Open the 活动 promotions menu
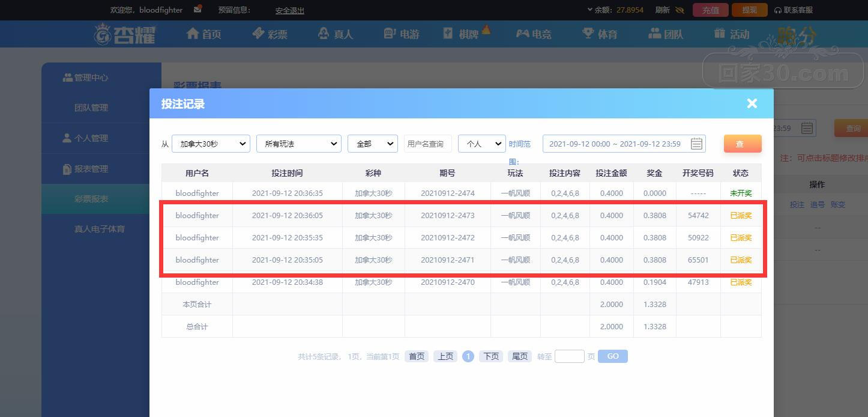This screenshot has width=868, height=417. point(732,34)
